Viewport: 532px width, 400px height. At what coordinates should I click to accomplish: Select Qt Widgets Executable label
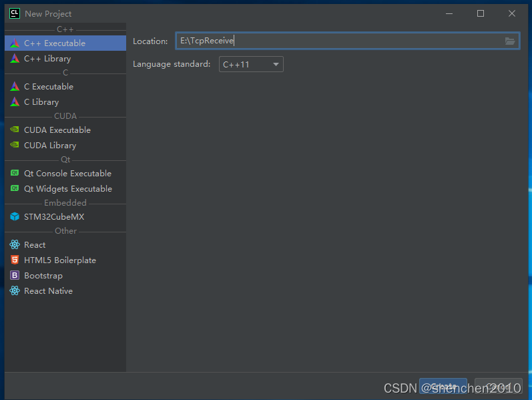pos(68,189)
